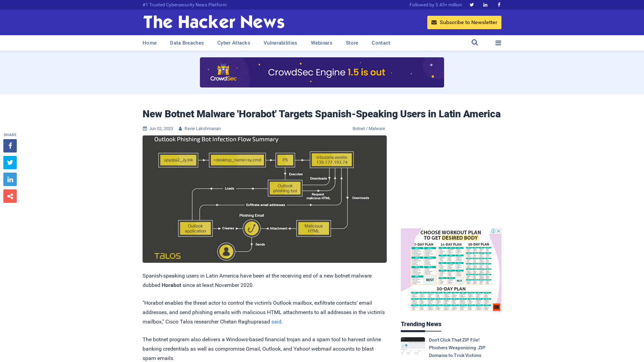This screenshot has width=644, height=362.
Task: Click the Facebook icon in header
Action: [x=499, y=4]
